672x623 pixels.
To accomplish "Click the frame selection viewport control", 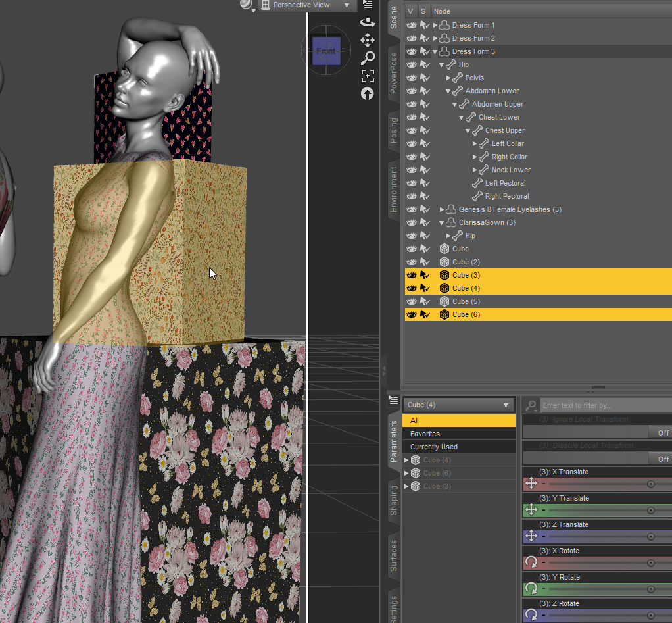I will 367,76.
